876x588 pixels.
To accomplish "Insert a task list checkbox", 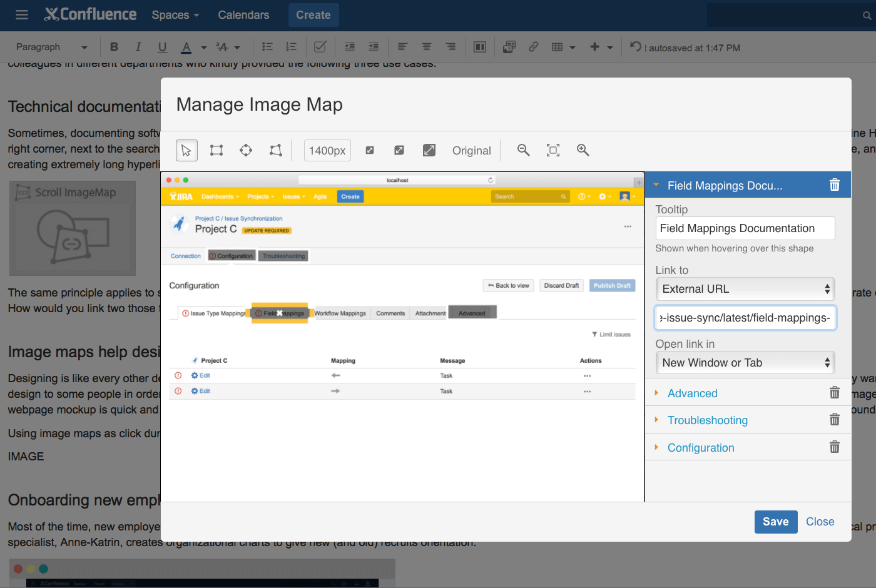I will click(320, 47).
